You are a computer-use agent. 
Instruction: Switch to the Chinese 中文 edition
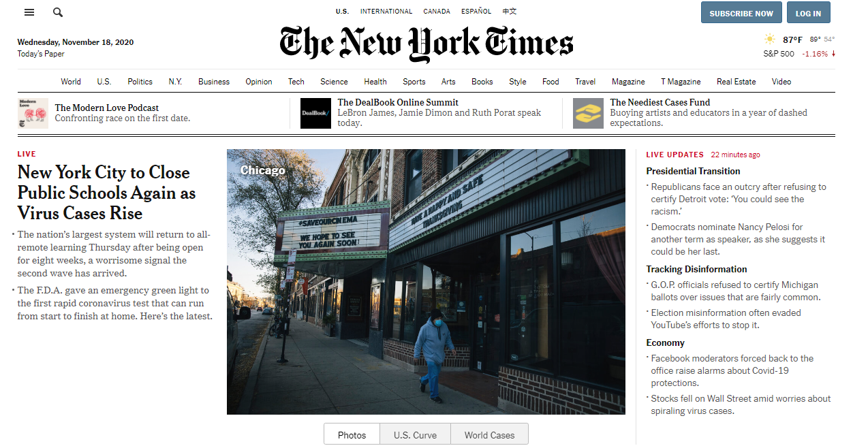[510, 11]
